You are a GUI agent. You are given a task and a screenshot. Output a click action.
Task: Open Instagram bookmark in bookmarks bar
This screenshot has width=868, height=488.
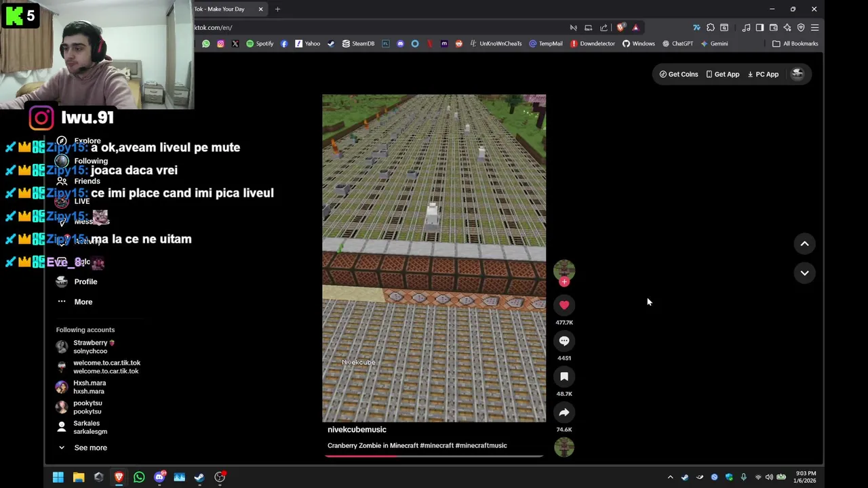tap(220, 43)
